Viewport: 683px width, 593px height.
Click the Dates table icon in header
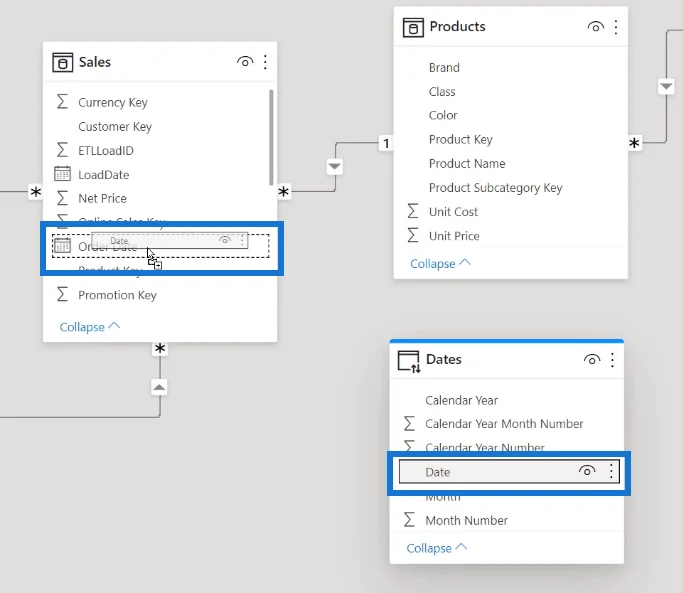pyautogui.click(x=409, y=361)
